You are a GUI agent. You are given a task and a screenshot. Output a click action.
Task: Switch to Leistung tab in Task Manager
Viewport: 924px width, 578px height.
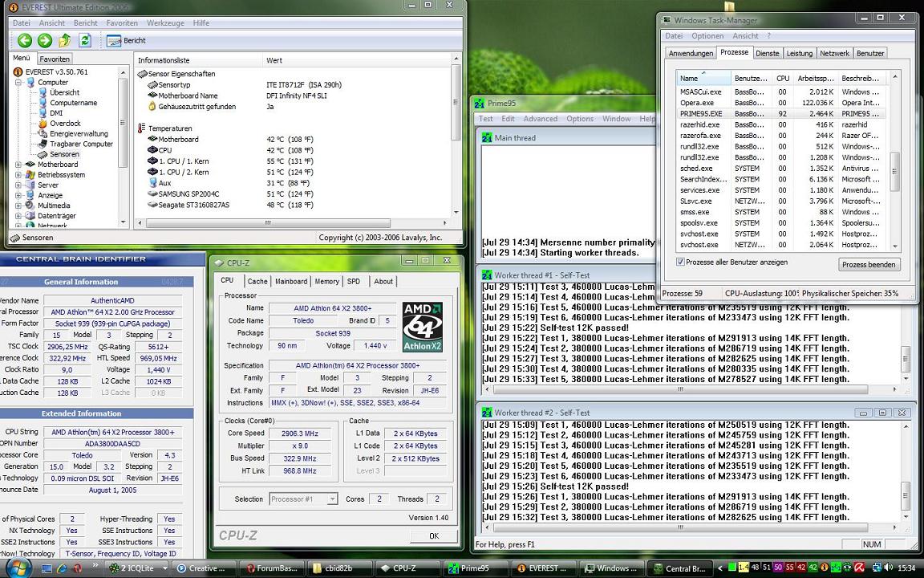(800, 53)
